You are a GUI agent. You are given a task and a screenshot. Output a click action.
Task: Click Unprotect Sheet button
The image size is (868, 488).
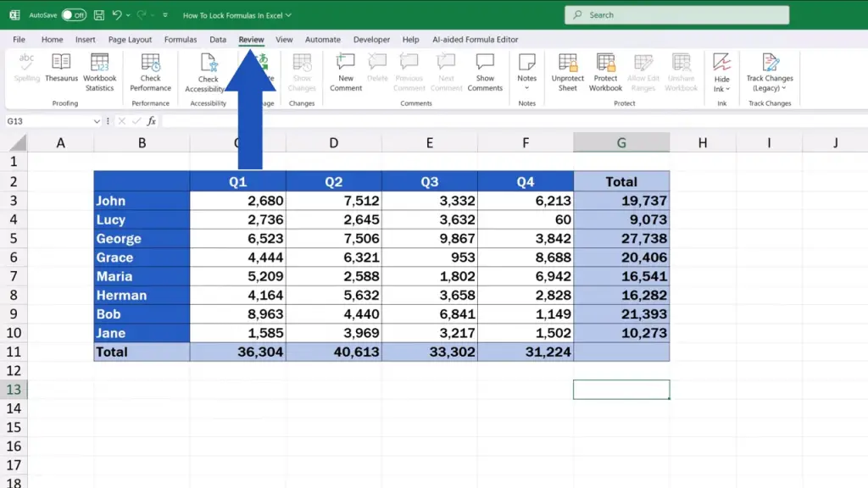[567, 70]
